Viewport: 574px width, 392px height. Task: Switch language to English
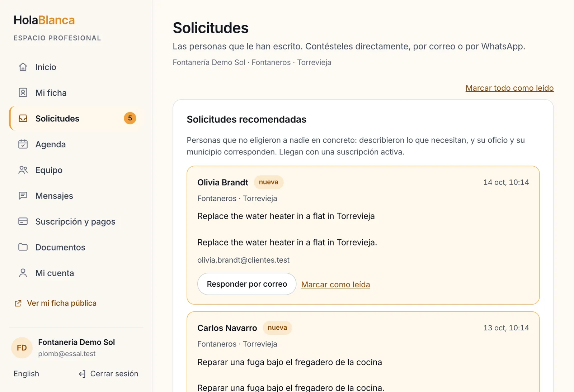coord(26,374)
